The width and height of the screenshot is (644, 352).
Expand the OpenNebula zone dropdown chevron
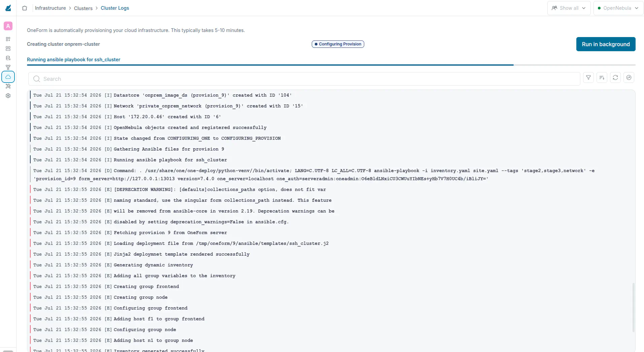pyautogui.click(x=637, y=8)
